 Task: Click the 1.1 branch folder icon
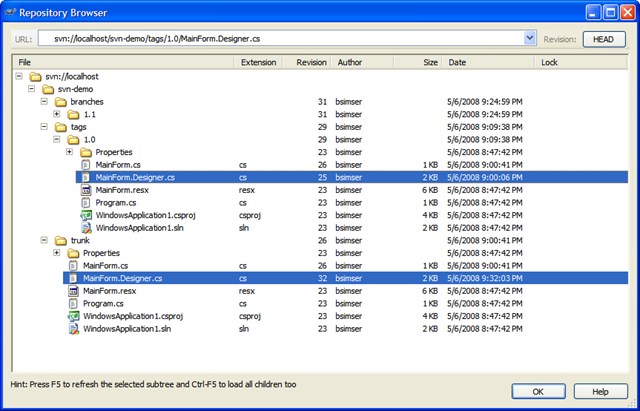click(73, 115)
